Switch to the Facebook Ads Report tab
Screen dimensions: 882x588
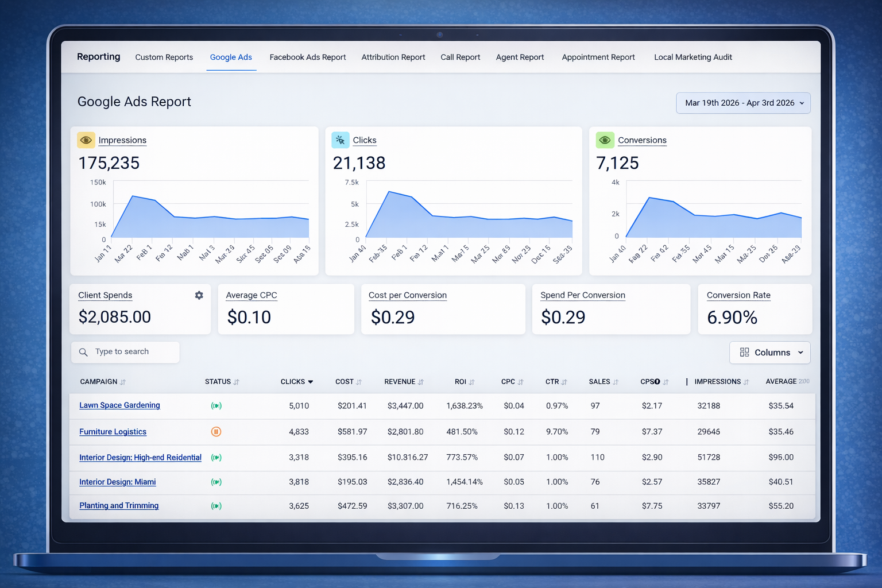pos(307,57)
